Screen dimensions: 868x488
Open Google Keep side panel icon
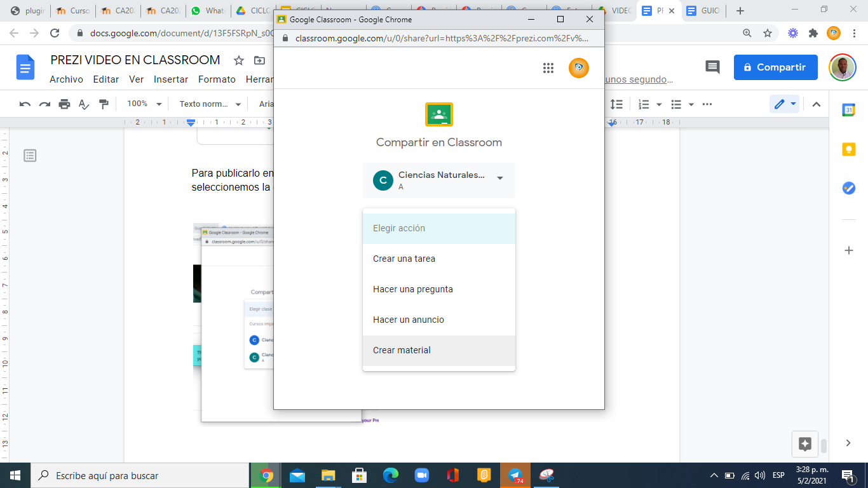pos(848,149)
